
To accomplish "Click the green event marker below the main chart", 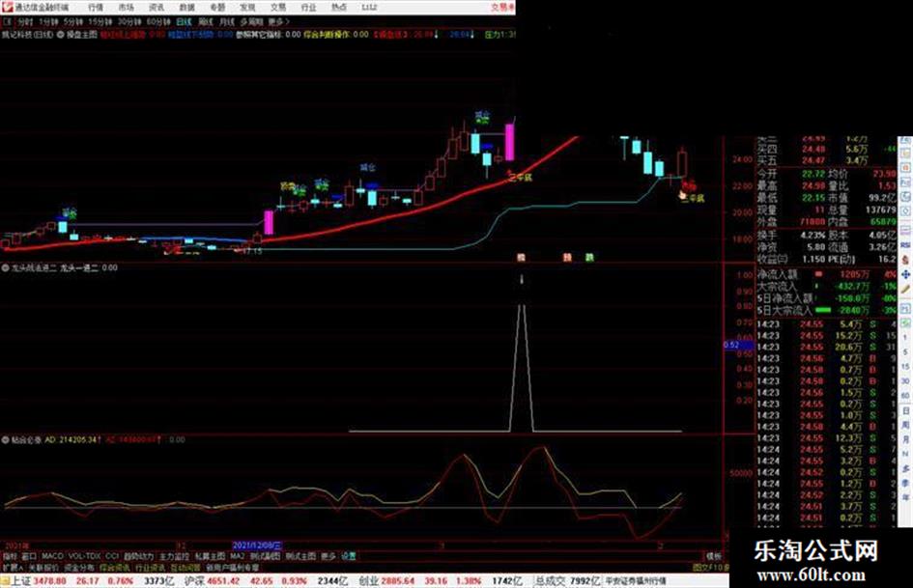I will coord(589,258).
